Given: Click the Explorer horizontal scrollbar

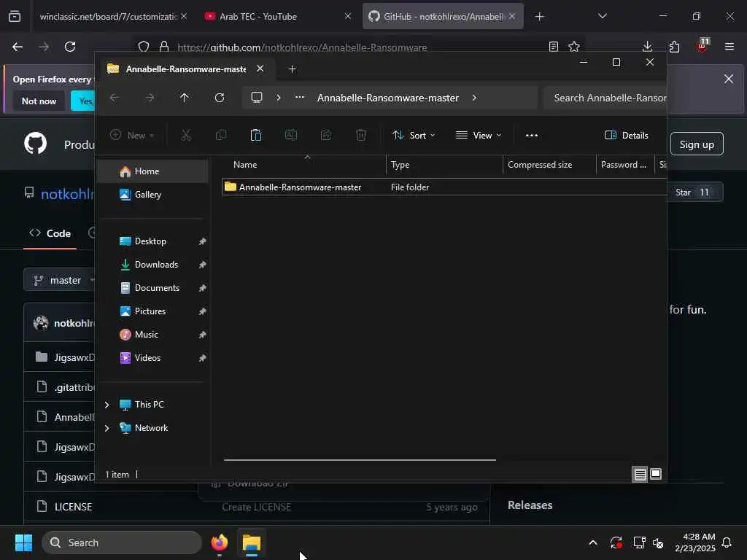Looking at the screenshot, I should click(360, 460).
